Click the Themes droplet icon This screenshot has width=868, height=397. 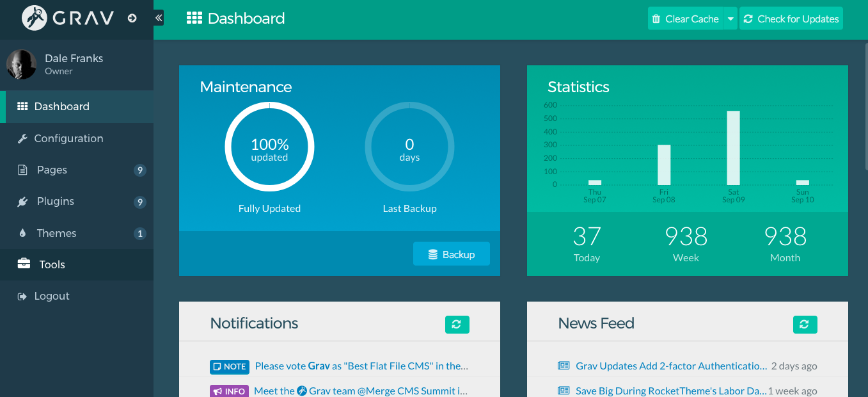point(23,233)
